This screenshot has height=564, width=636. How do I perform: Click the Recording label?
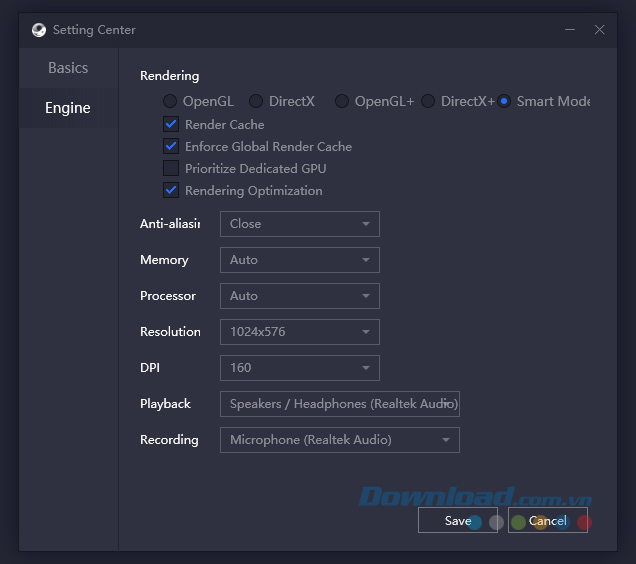point(169,440)
